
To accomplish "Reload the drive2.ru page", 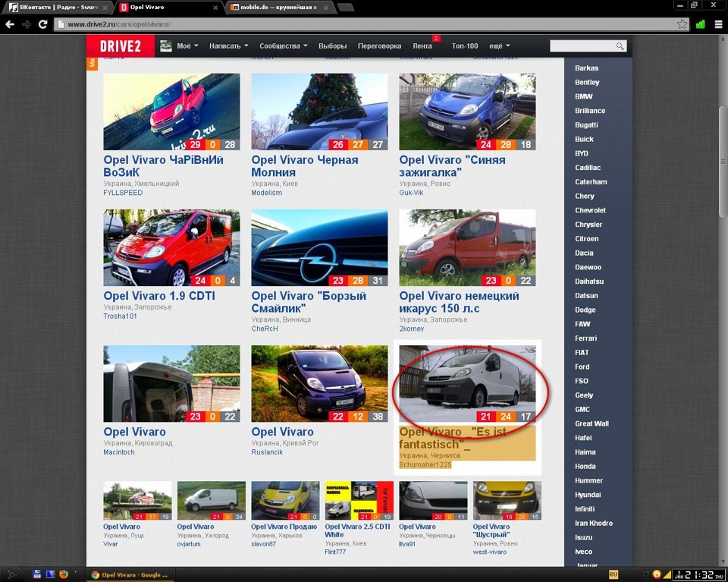I will pyautogui.click(x=42, y=24).
